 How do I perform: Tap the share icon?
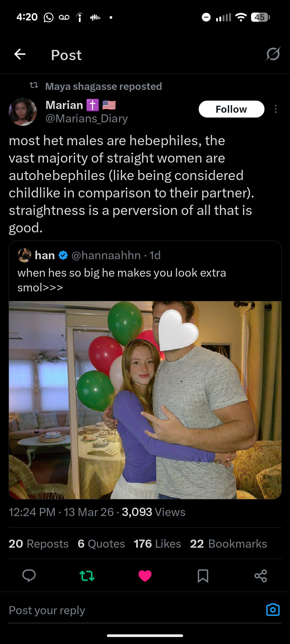click(260, 576)
